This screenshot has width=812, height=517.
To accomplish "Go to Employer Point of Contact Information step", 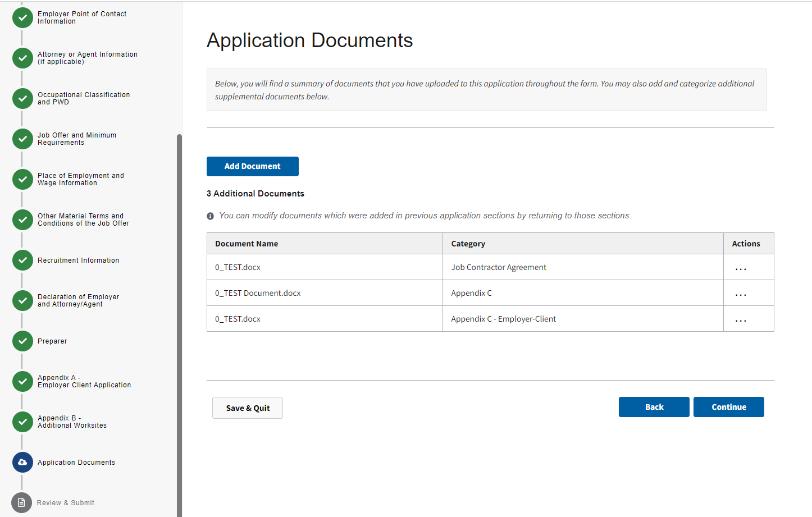I will click(81, 17).
